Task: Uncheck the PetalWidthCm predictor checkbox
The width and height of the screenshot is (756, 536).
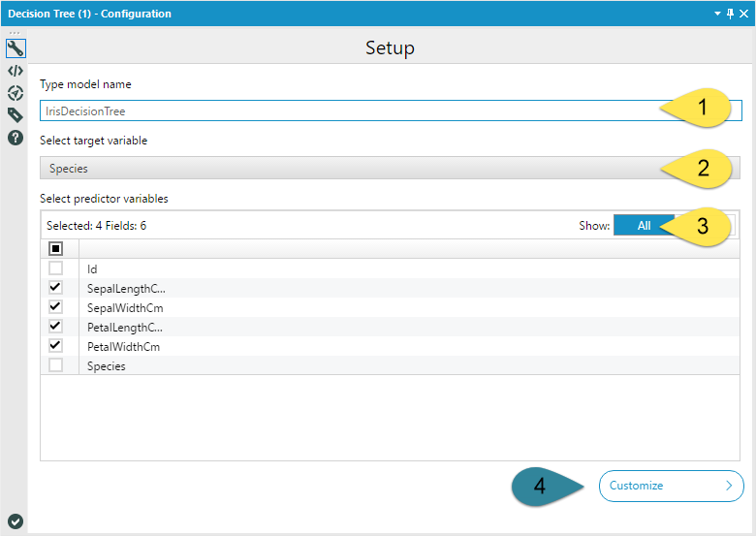Action: tap(56, 346)
